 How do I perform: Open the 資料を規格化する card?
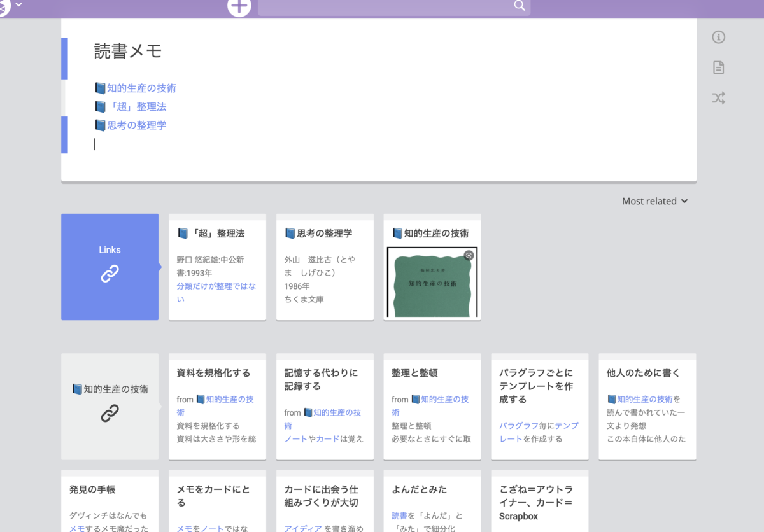[x=217, y=407]
